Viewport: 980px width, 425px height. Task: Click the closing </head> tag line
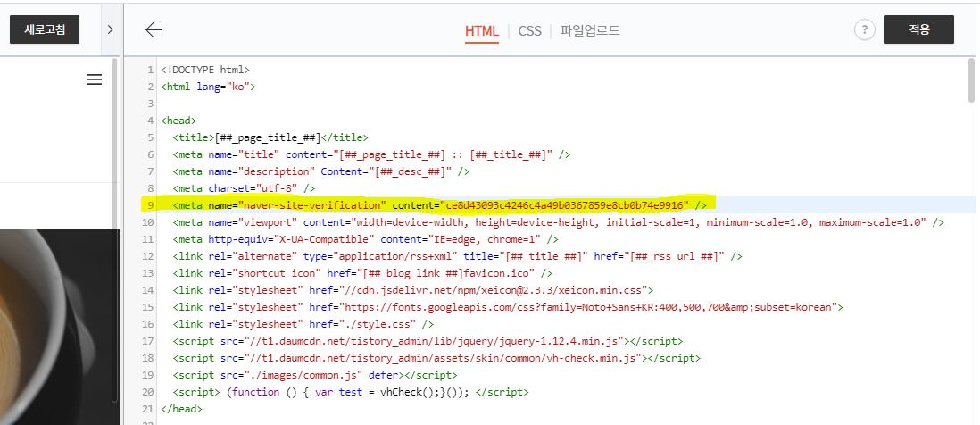[x=181, y=409]
